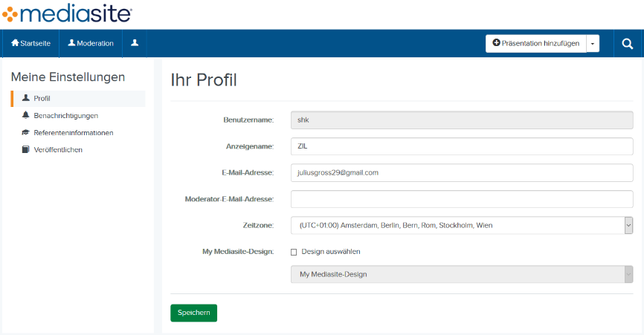
Task: Focus the E-Mail-Adresse input field
Action: coord(461,172)
